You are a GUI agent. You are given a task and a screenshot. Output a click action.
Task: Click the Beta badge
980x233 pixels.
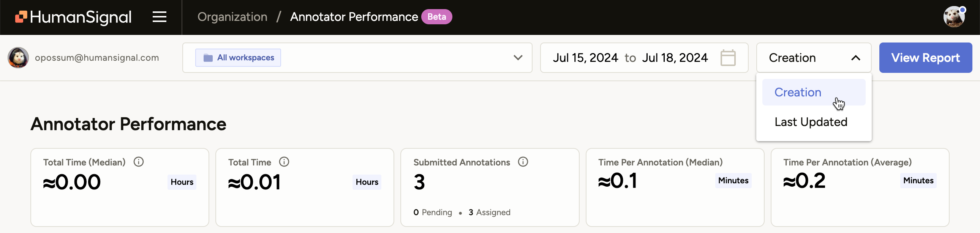(x=436, y=17)
